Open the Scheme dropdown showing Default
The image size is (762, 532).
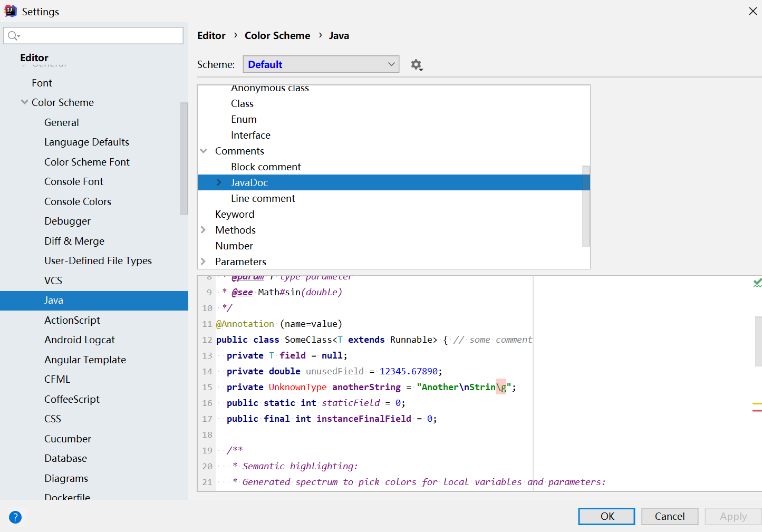[321, 64]
